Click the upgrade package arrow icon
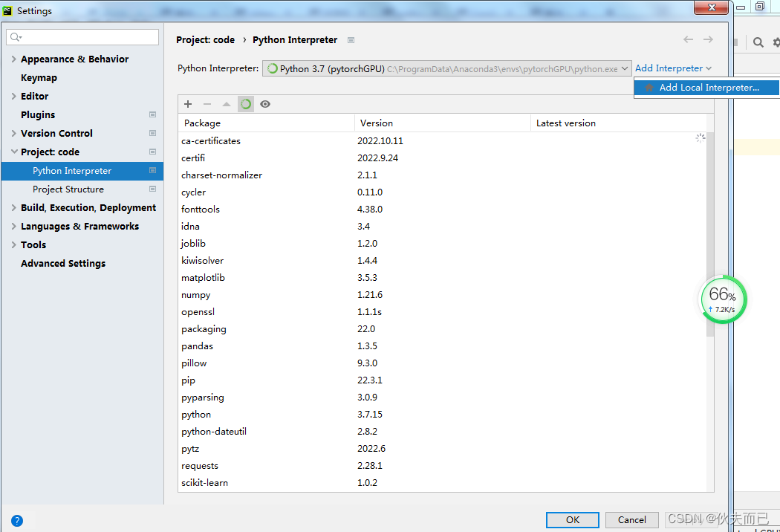 pyautogui.click(x=227, y=104)
